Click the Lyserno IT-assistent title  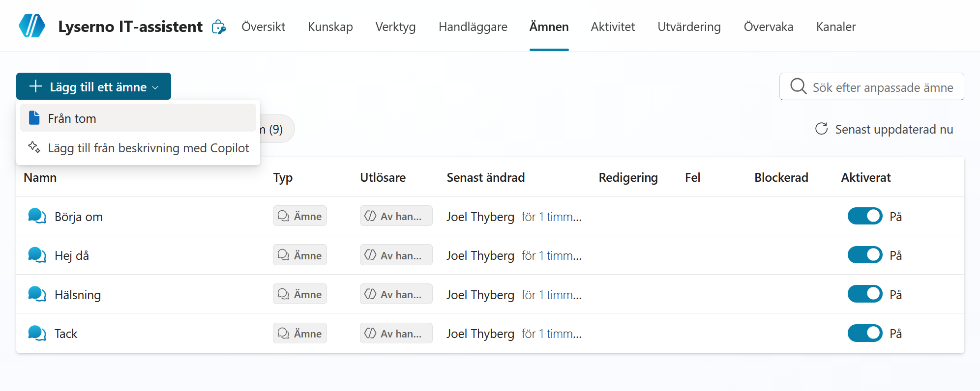tap(130, 27)
